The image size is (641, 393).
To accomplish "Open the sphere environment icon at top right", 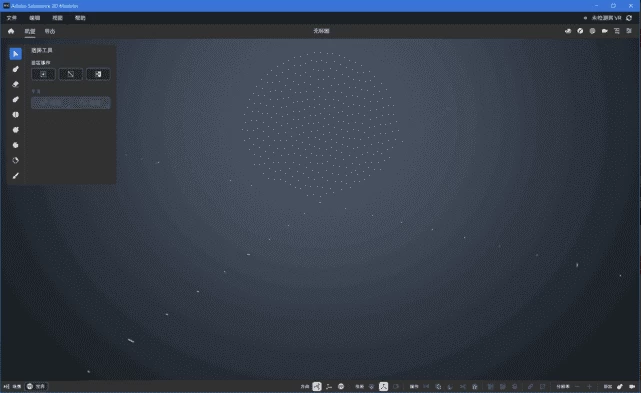I will [592, 31].
